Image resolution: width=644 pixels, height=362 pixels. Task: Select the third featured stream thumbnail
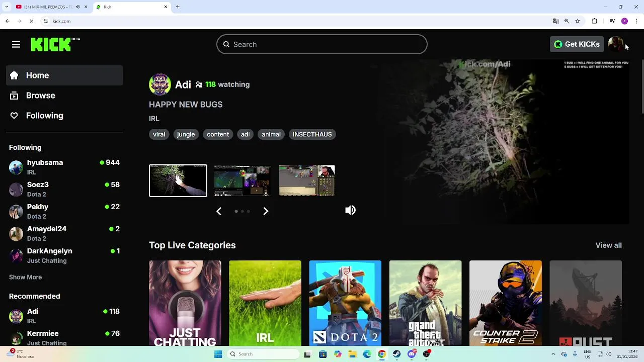pos(306,180)
